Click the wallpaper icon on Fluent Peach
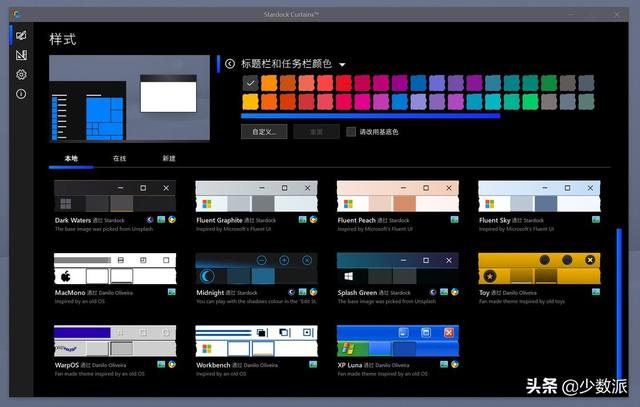Viewport: 640px width, 407px height. pos(454,220)
